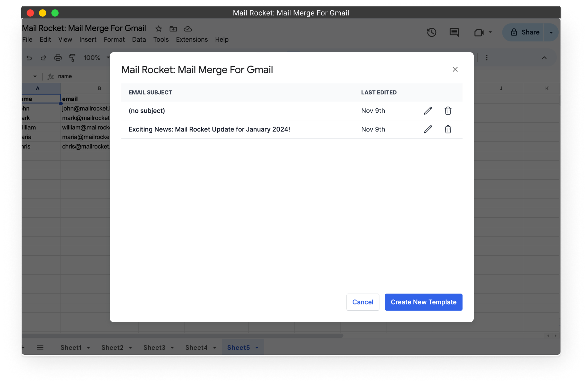Open the 100% zoom dropdown

[96, 58]
